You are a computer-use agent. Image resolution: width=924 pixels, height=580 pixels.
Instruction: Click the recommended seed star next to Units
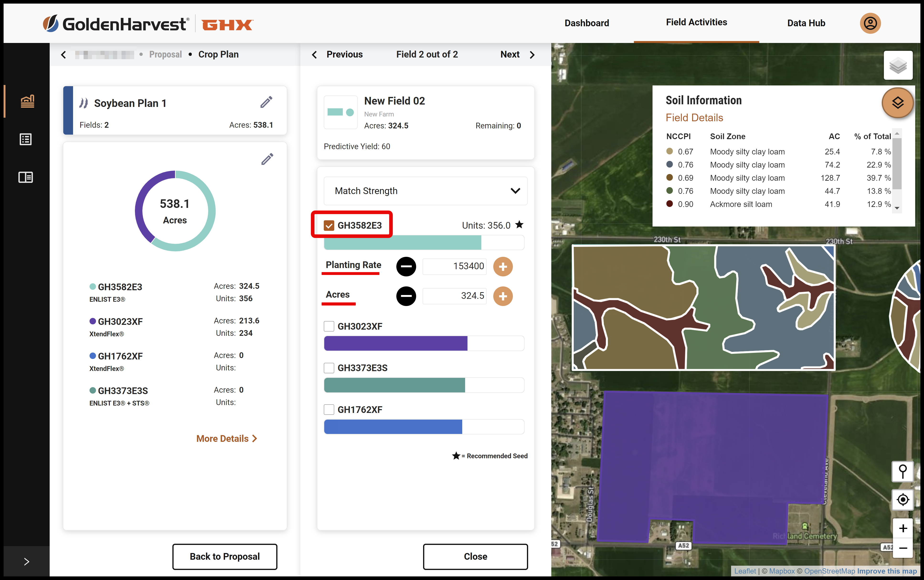(x=519, y=225)
